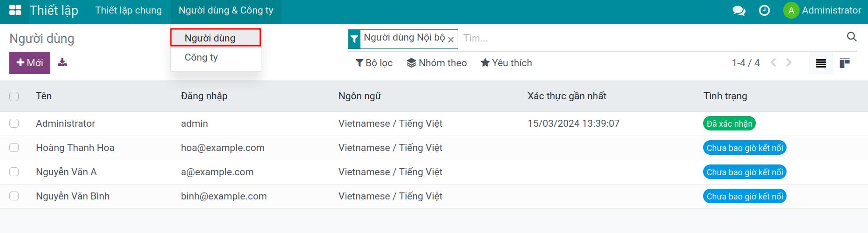Open the conversations chat icon
868x233 pixels.
(739, 10)
